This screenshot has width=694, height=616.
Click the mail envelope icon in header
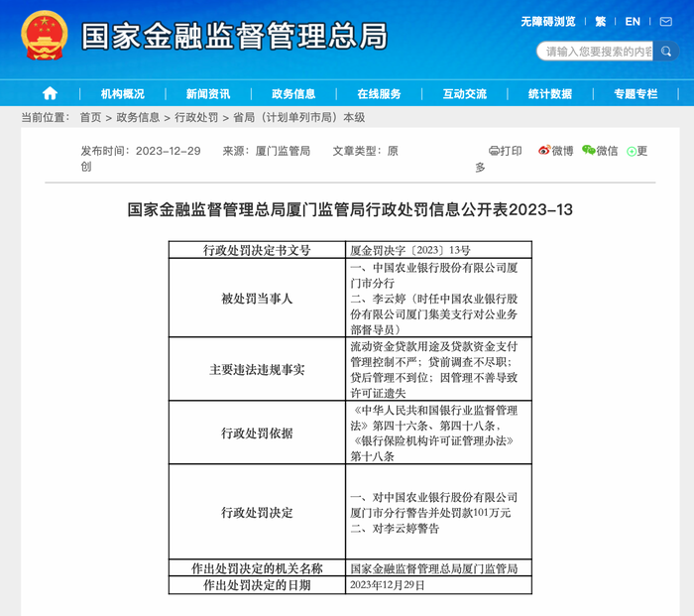coord(665,22)
